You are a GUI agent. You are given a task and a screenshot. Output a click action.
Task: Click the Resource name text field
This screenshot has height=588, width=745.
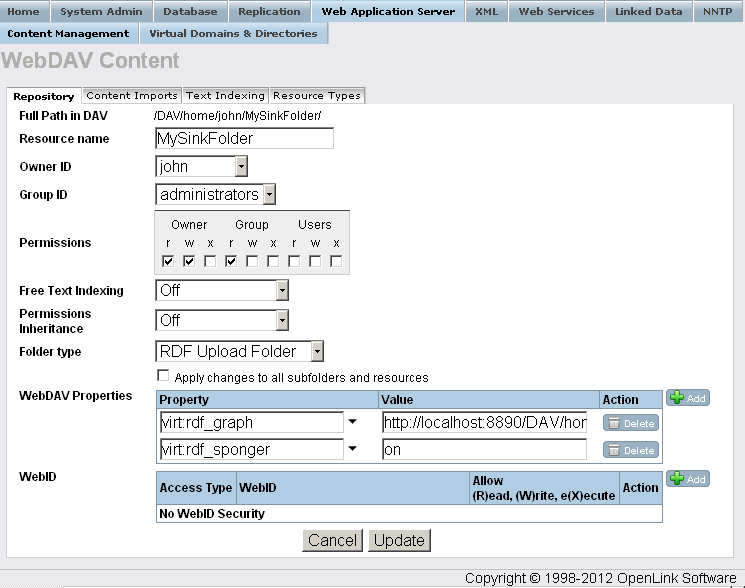point(244,139)
